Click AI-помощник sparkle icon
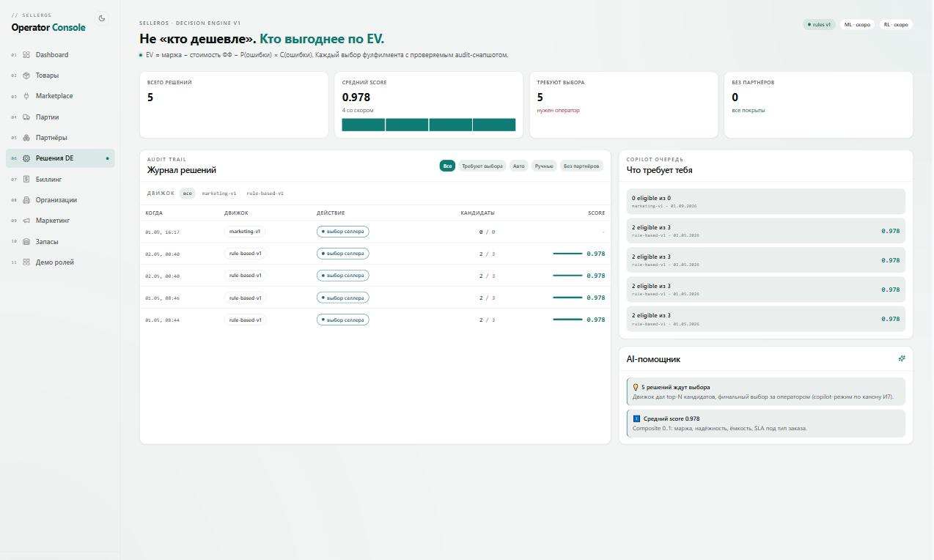 point(902,358)
